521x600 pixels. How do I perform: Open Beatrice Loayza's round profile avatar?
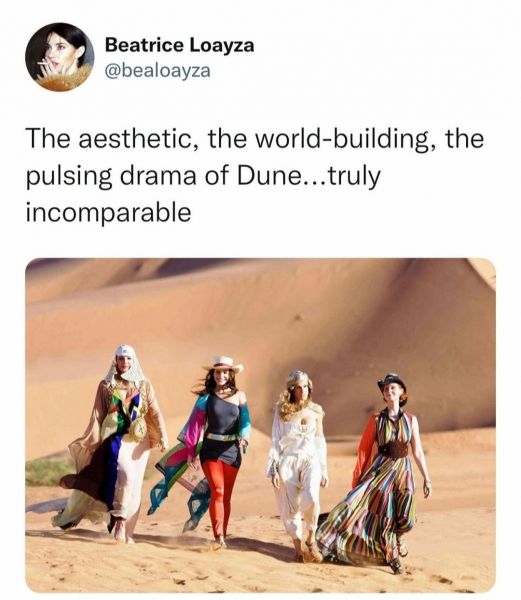60,57
